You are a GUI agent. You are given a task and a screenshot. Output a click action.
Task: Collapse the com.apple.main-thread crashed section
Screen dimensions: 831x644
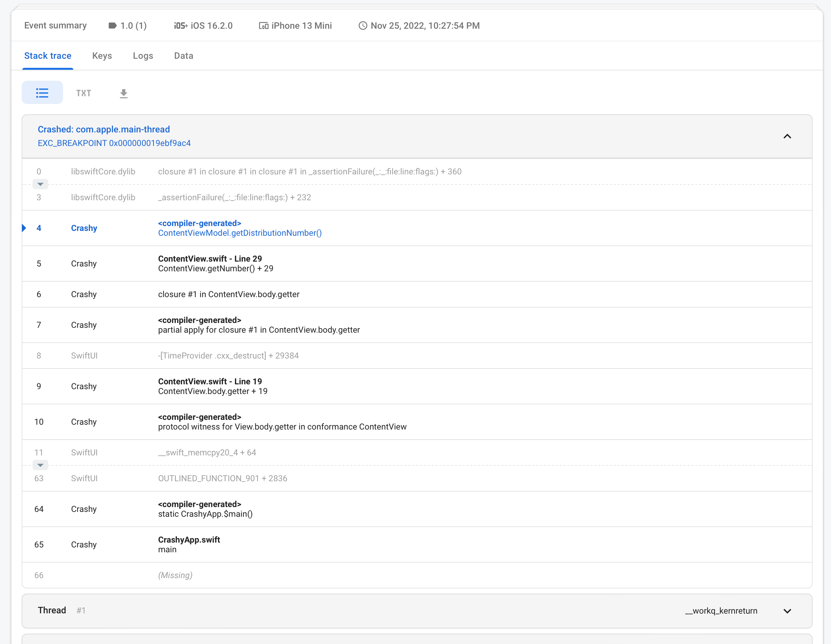tap(787, 136)
